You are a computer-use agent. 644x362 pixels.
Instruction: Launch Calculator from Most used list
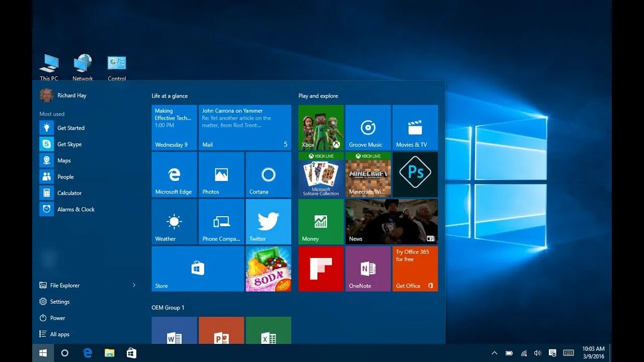point(88,193)
